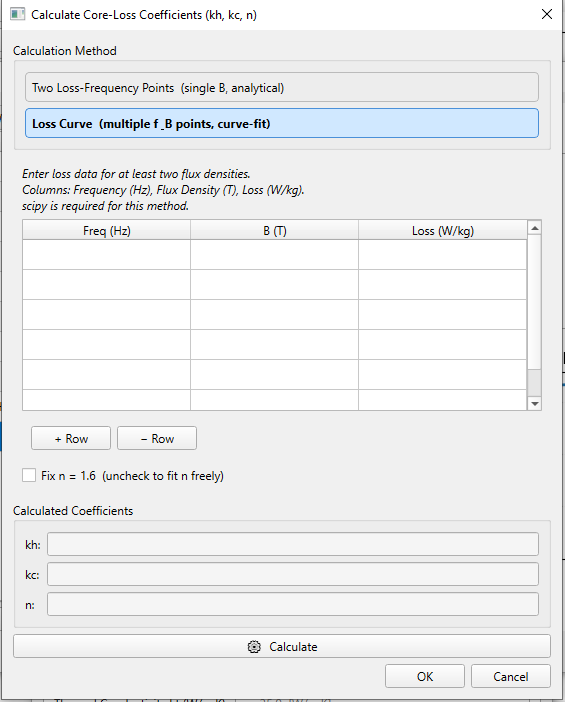Viewport: 565px width, 702px height.
Task: Select the first B (T) cell
Action: point(274,254)
